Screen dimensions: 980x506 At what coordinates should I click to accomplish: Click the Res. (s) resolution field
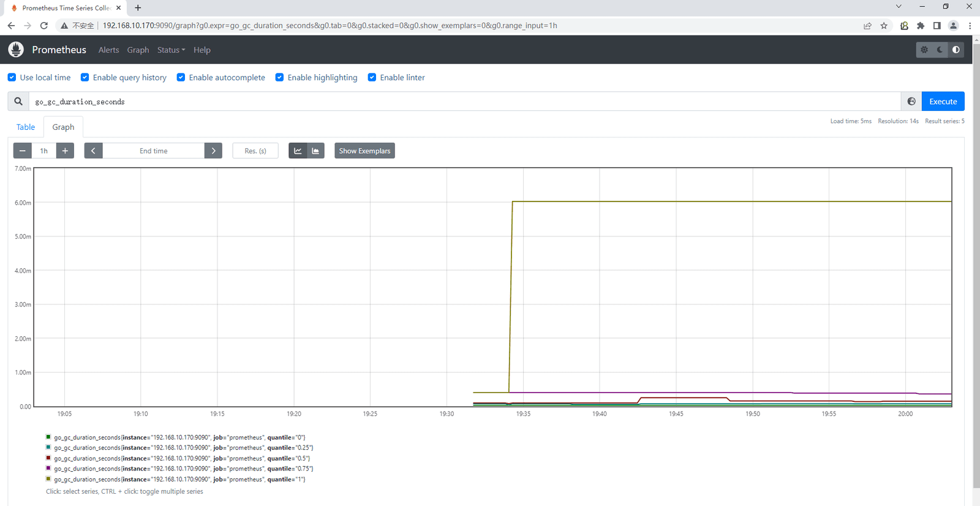click(255, 151)
